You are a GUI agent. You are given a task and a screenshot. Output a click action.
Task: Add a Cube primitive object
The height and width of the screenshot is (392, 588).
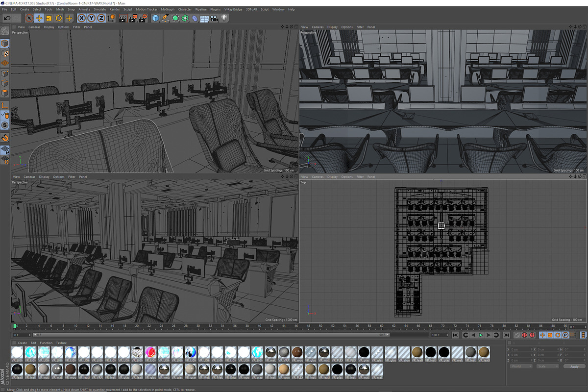pos(155,18)
